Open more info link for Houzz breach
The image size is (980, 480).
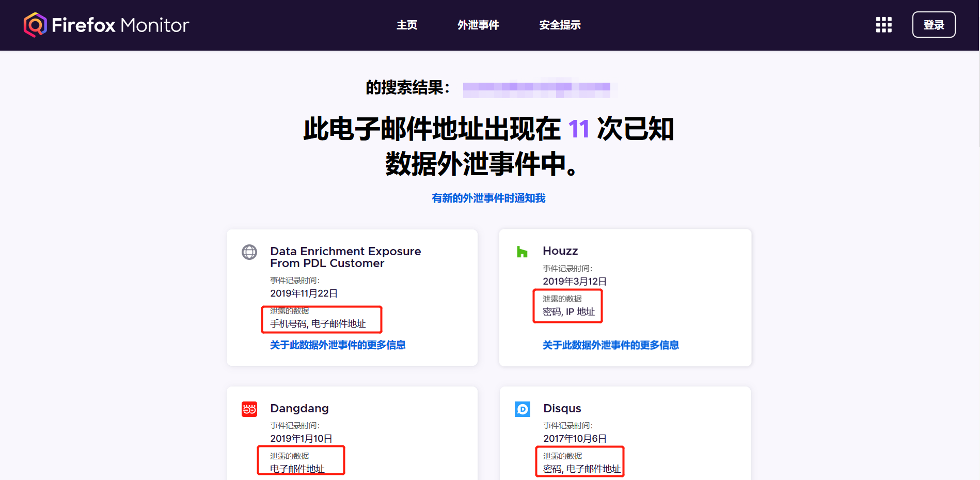pyautogui.click(x=610, y=345)
